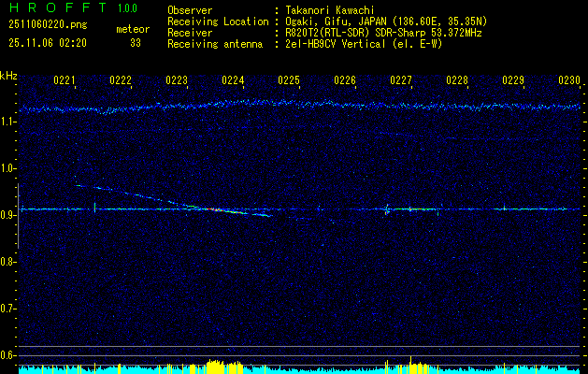
Task: Pick the 0230 time marker
Action: click(569, 81)
